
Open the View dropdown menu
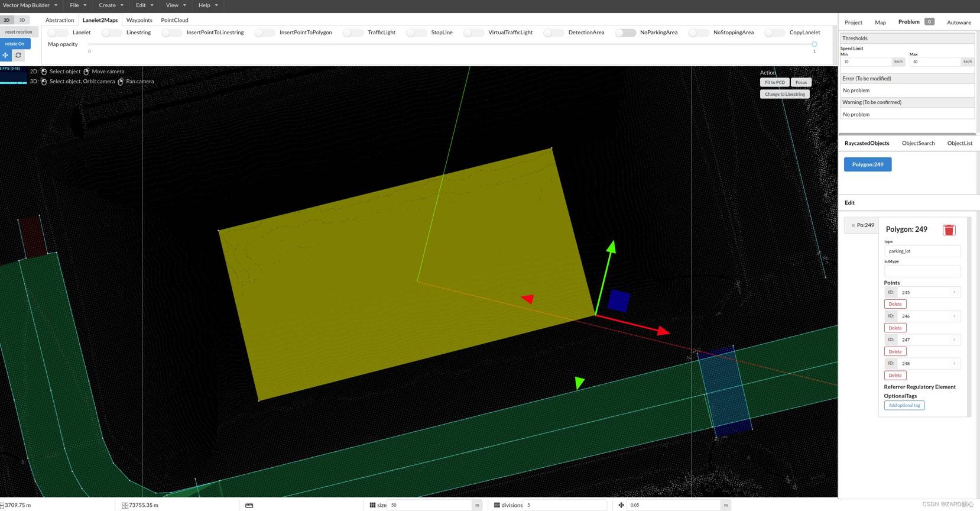click(176, 5)
